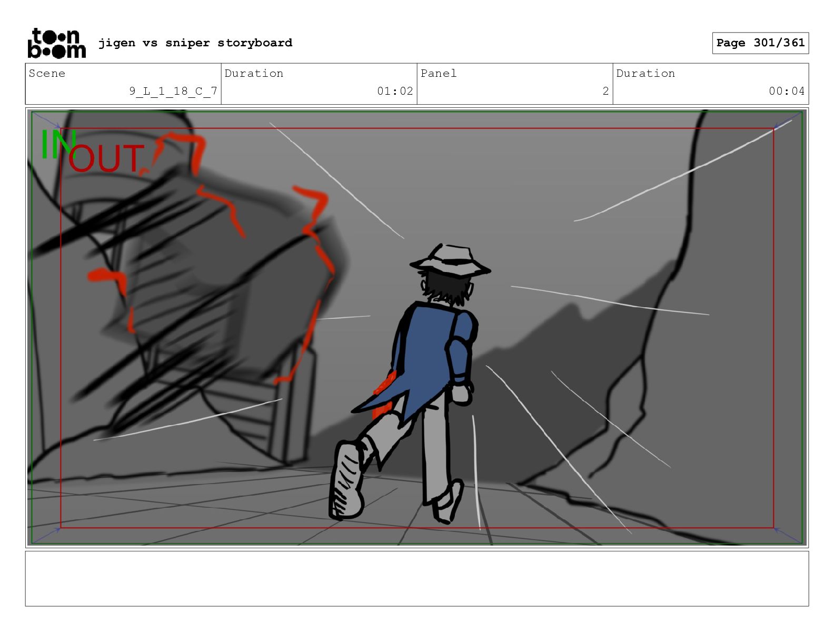Select the scene duration value '01:02'

pos(395,91)
